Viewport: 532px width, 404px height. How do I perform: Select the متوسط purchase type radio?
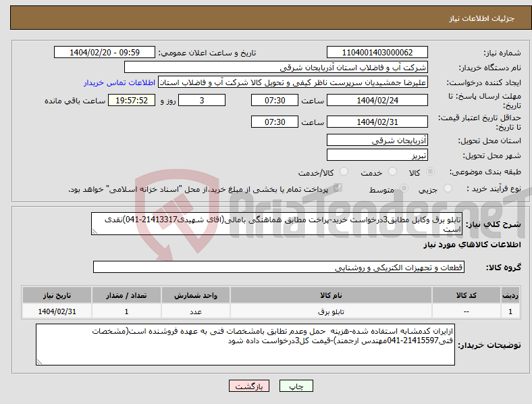click(404, 188)
